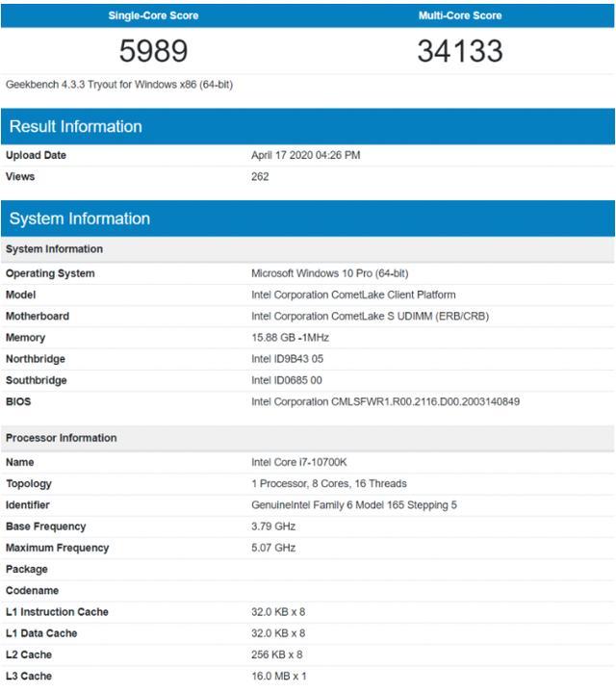Click the Views label

pyautogui.click(x=20, y=177)
